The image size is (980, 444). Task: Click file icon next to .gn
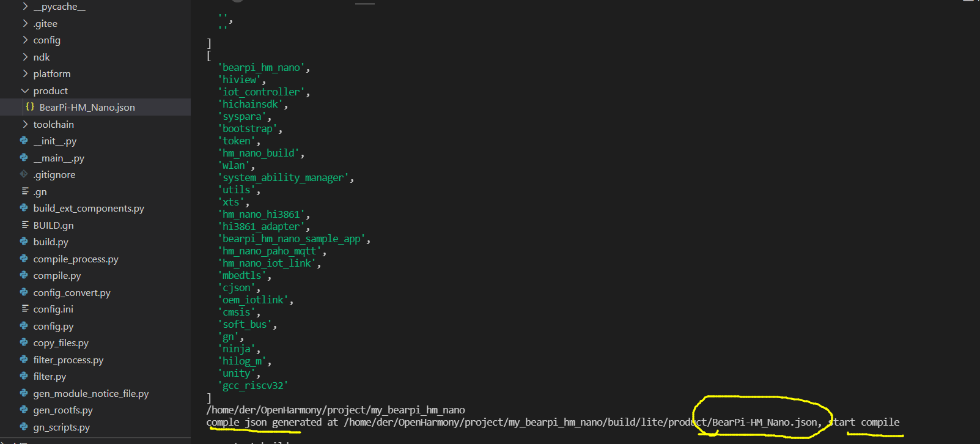pyautogui.click(x=24, y=191)
